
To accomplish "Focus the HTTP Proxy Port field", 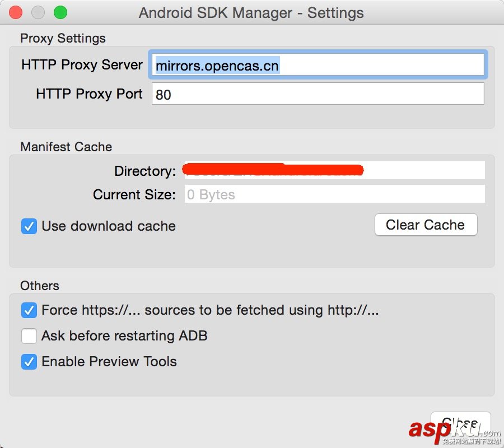I will coord(318,94).
